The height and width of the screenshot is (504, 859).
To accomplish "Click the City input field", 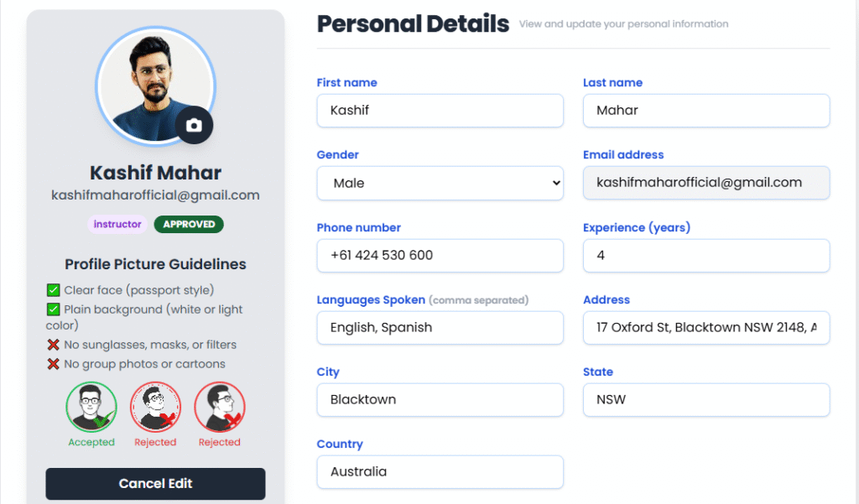I will click(440, 400).
